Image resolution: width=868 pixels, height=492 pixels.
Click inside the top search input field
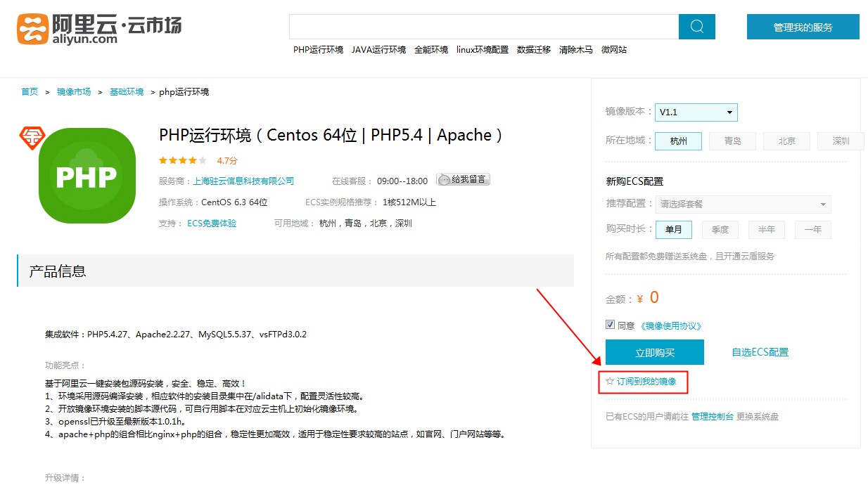coord(483,27)
